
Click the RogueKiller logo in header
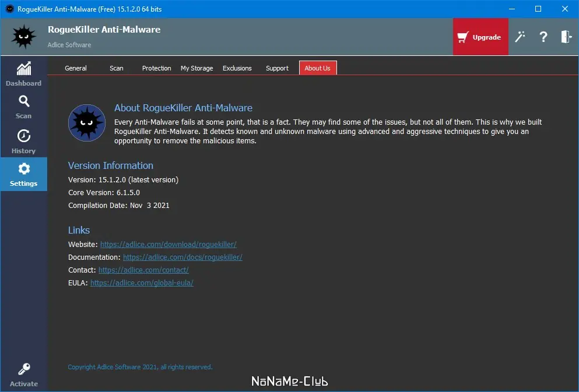point(24,37)
